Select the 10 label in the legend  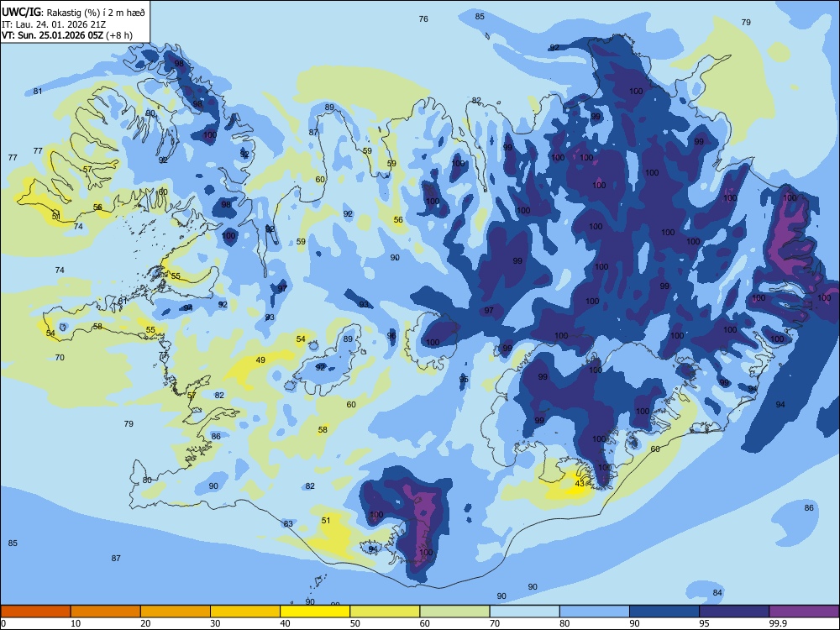(x=76, y=623)
